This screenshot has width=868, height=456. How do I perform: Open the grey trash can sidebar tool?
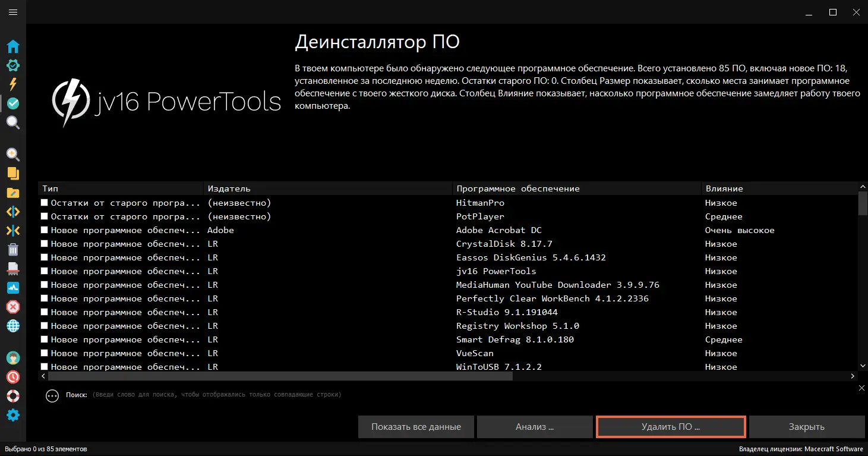13,250
